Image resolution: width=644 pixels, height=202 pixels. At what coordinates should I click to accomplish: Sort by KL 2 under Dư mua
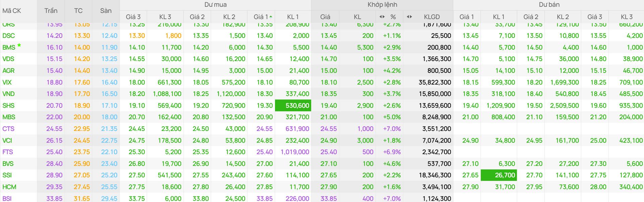click(229, 17)
